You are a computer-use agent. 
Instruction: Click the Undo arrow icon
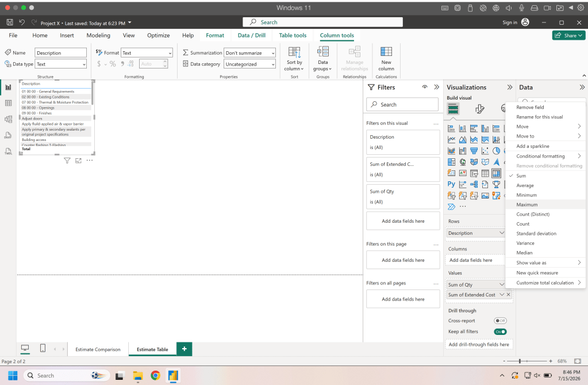click(x=22, y=22)
